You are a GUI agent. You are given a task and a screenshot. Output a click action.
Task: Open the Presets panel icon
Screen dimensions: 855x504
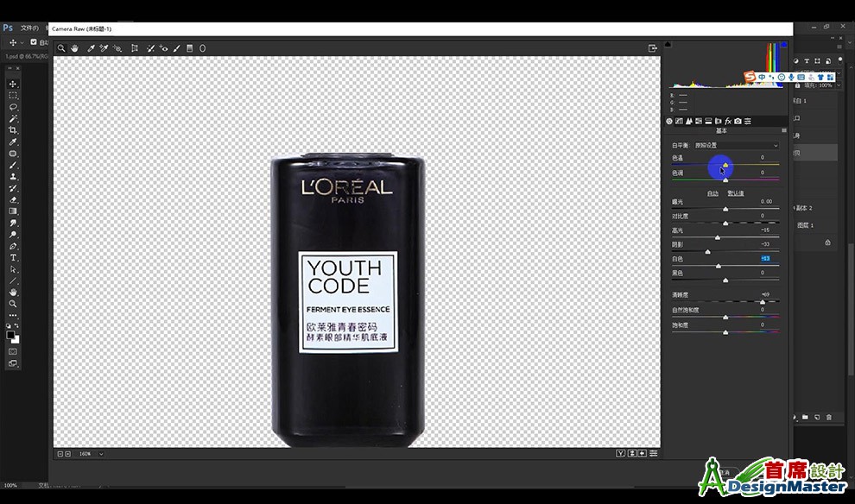[748, 121]
